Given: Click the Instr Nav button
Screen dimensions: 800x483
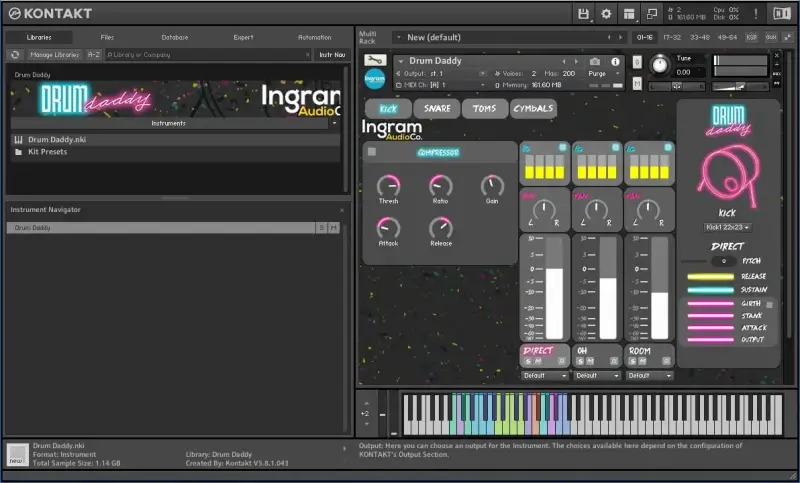Looking at the screenshot, I should pyautogui.click(x=332, y=55).
